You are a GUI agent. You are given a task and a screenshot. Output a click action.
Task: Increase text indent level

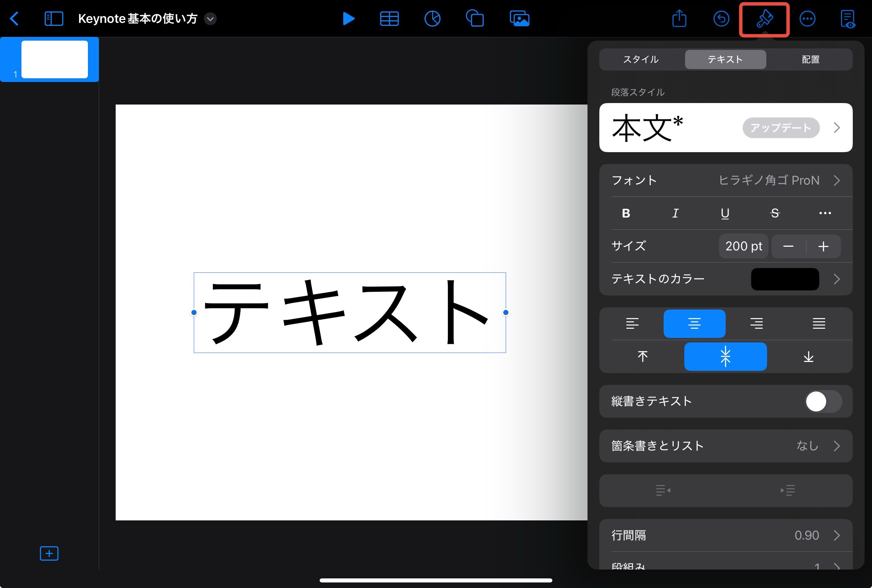[788, 490]
